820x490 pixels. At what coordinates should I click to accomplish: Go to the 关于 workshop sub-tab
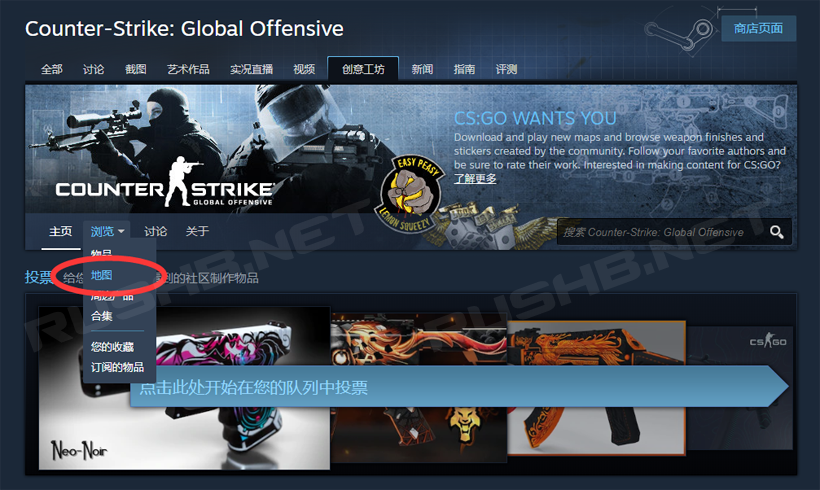point(197,232)
